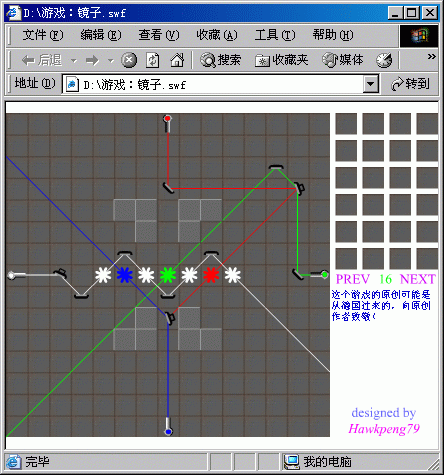
Task: Click the mirror beside the green emitter
Action: tap(298, 275)
